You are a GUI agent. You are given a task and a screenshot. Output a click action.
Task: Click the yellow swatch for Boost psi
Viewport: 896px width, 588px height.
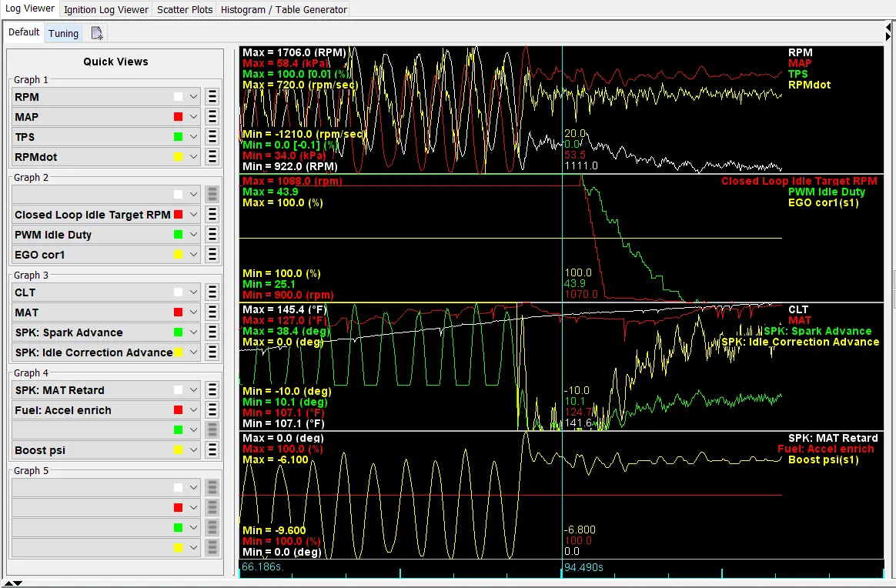click(179, 450)
